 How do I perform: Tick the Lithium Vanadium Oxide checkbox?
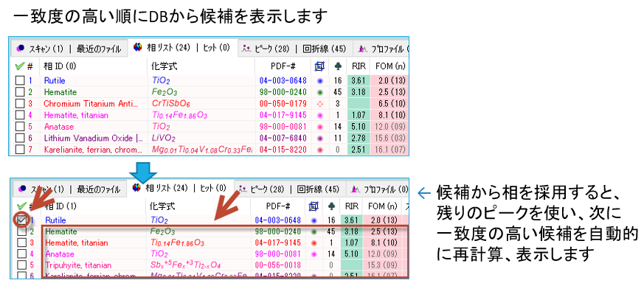[x=20, y=139]
